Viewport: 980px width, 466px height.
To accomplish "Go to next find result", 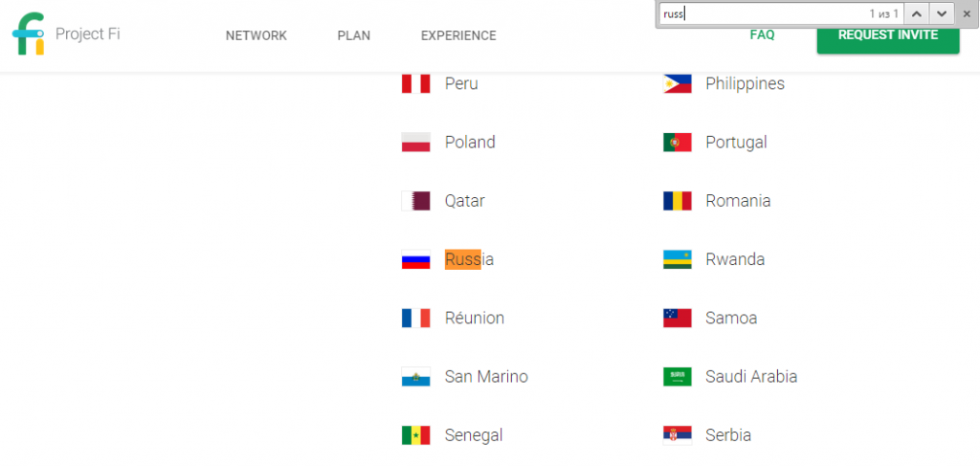I will coord(942,14).
